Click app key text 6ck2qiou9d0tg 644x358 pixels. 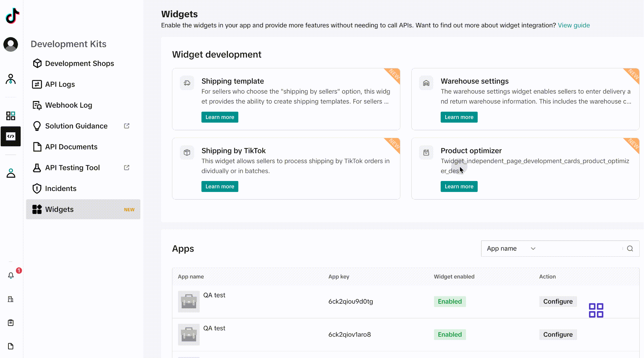click(351, 301)
